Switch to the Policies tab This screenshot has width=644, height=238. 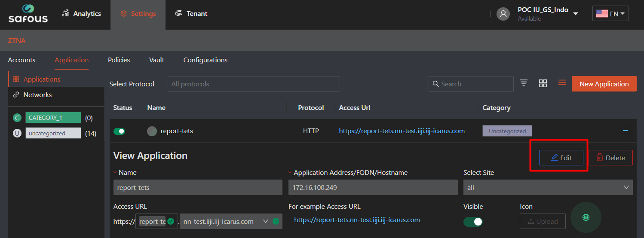click(x=119, y=60)
